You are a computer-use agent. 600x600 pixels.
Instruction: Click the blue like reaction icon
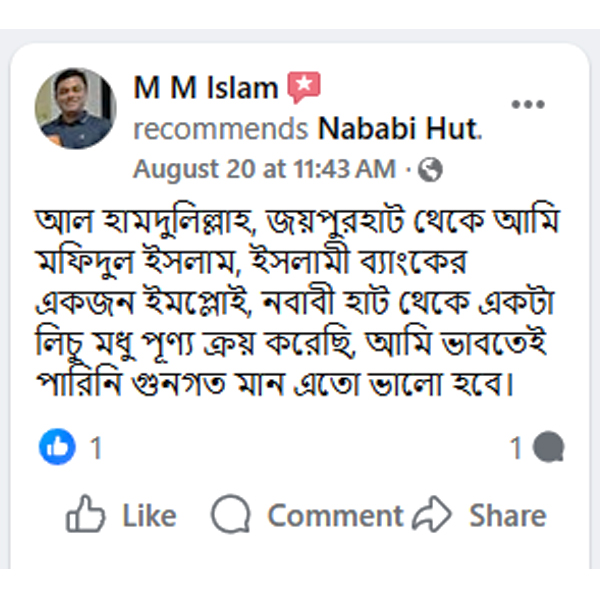(x=58, y=448)
